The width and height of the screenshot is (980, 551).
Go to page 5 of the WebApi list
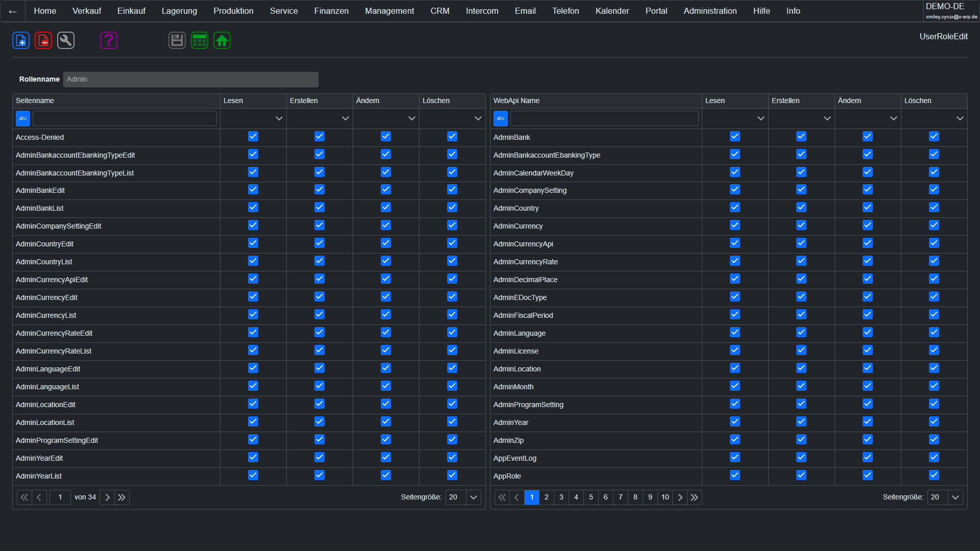coord(591,497)
